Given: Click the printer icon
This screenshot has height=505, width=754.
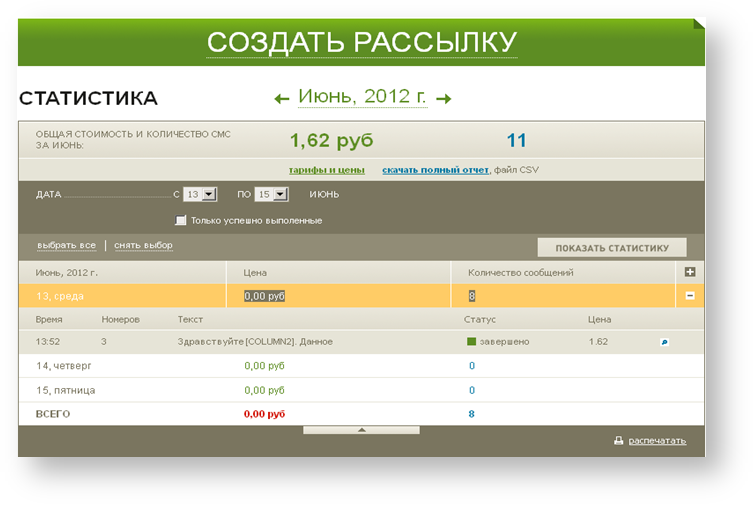Looking at the screenshot, I should tap(619, 440).
